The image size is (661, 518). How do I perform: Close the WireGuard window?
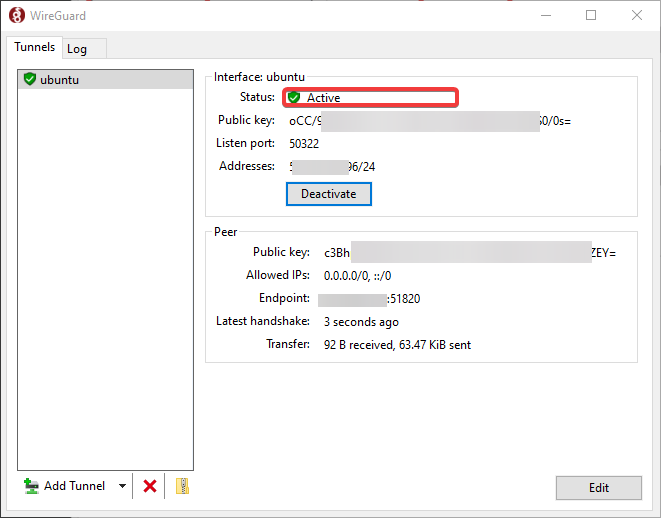(637, 16)
